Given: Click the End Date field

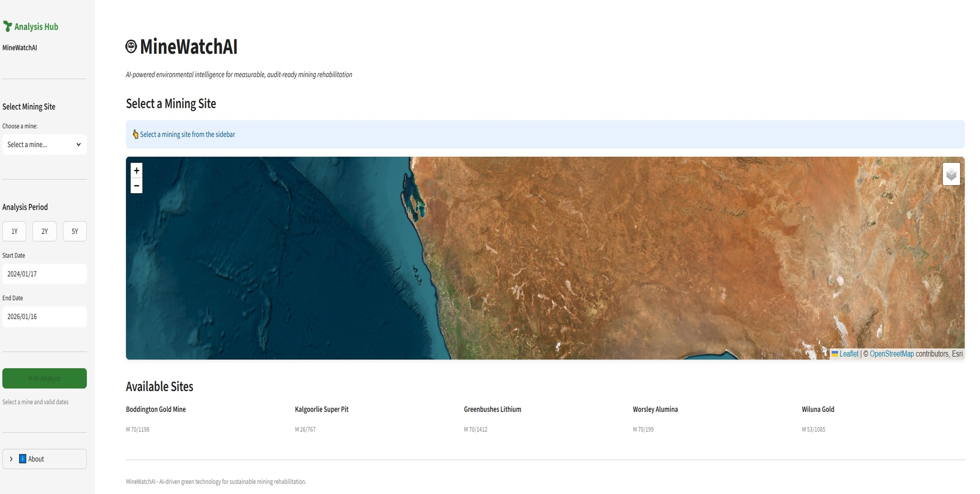Looking at the screenshot, I should click(x=44, y=316).
